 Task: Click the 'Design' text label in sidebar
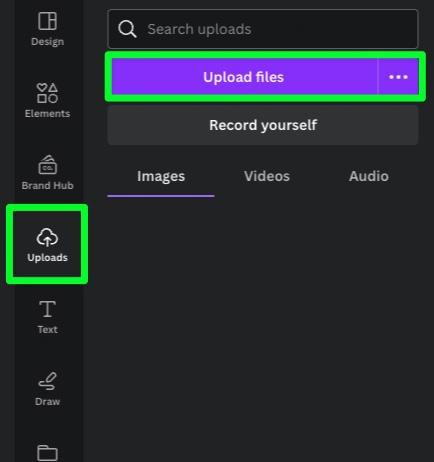coord(47,42)
